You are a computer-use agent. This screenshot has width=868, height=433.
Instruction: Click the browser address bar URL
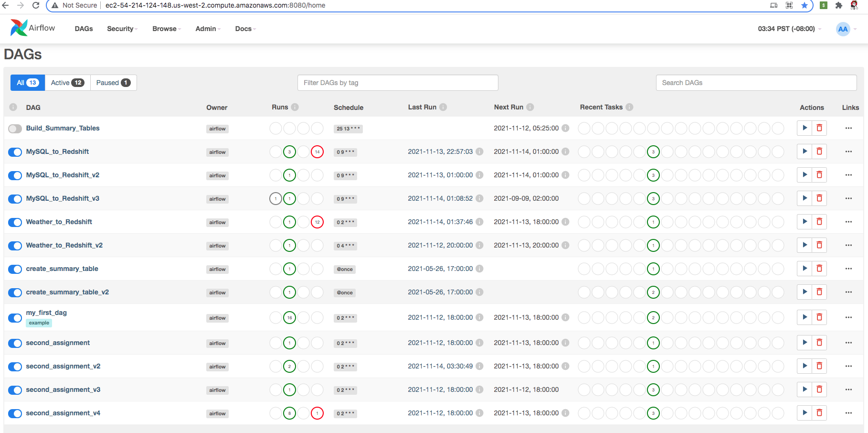[x=215, y=5]
